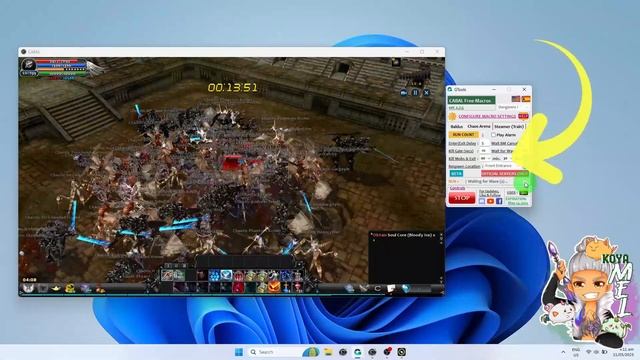Select the orange flame skill icon
Viewport: 640px width, 360px height.
(274, 287)
